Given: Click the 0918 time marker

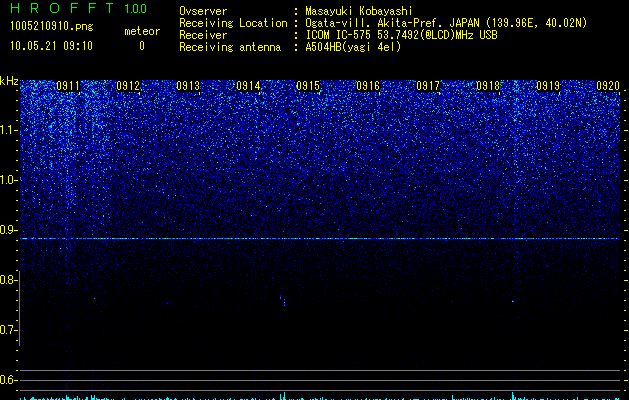Looking at the screenshot, I should [x=488, y=86].
